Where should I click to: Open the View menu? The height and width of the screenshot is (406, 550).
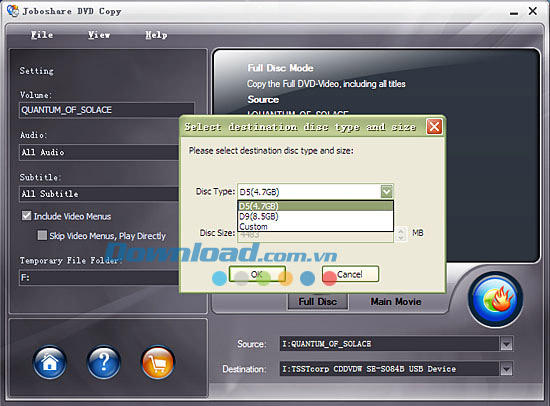click(x=99, y=35)
